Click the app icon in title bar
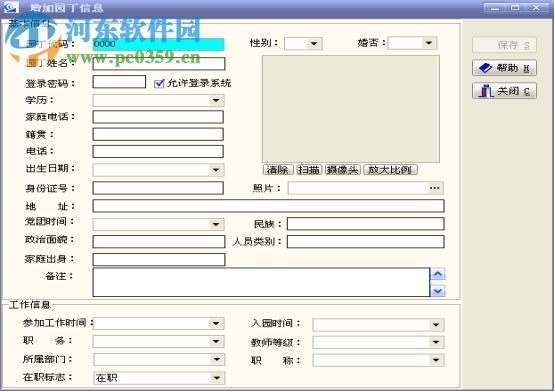555x392 pixels. click(11, 7)
